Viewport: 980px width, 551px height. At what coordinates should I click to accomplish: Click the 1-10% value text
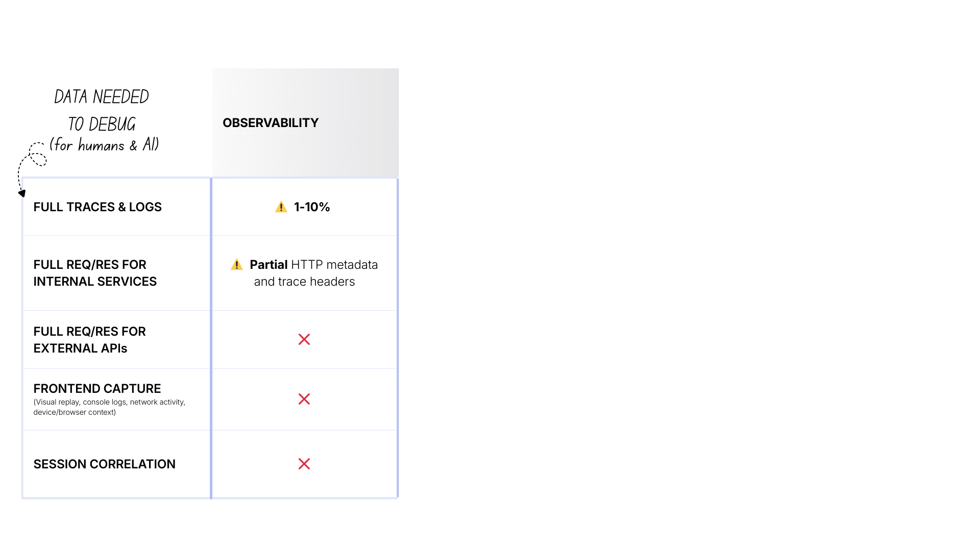coord(312,207)
